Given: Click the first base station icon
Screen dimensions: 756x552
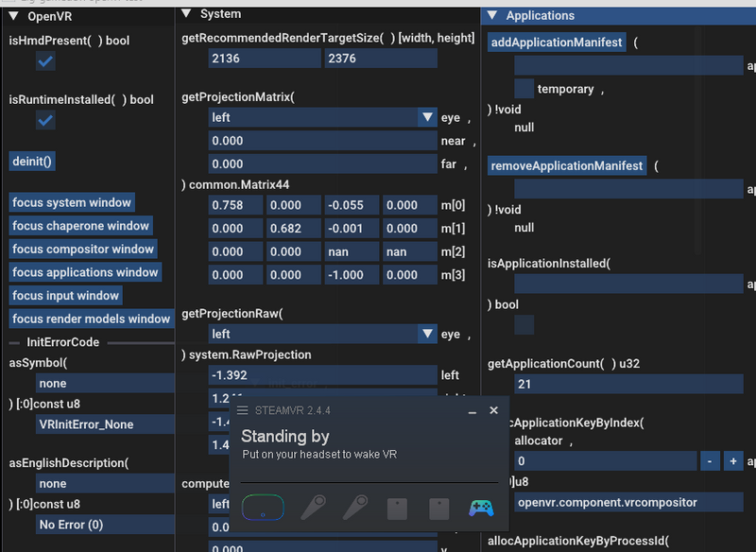Looking at the screenshot, I should (x=397, y=509).
